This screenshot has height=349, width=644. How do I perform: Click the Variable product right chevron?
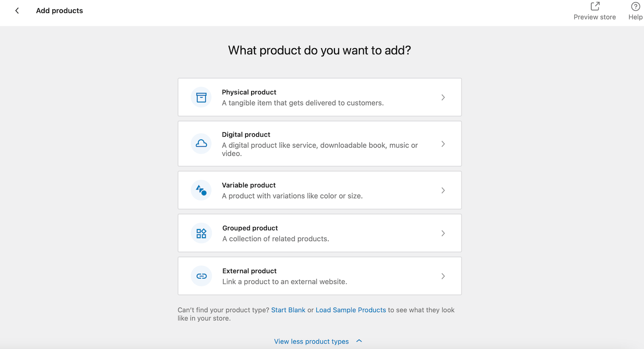point(443,190)
